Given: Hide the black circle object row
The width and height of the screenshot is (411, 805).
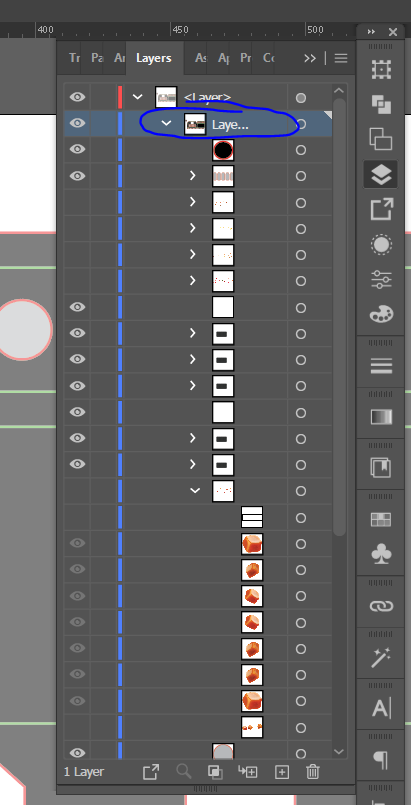Looking at the screenshot, I should click(x=77, y=149).
